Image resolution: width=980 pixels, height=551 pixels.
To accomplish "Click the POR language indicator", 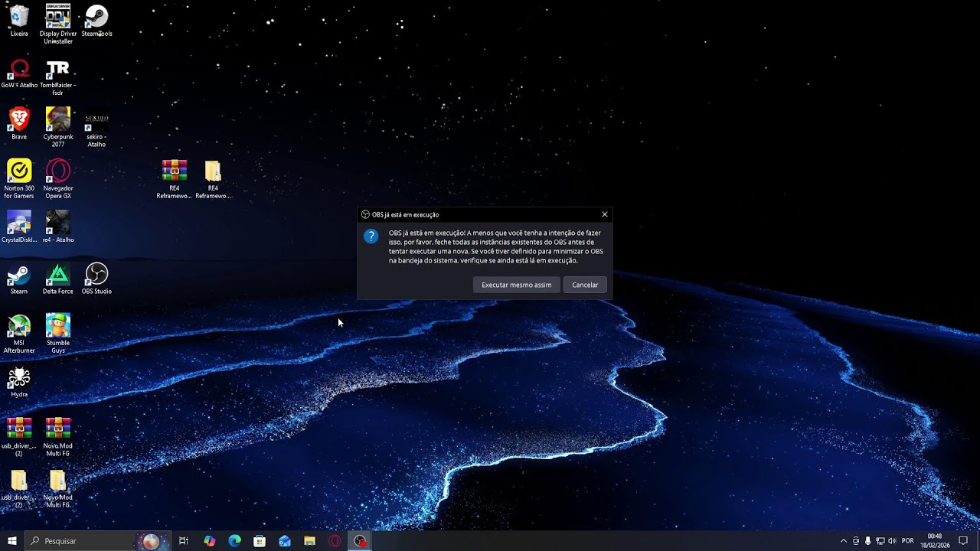I will pos(907,541).
